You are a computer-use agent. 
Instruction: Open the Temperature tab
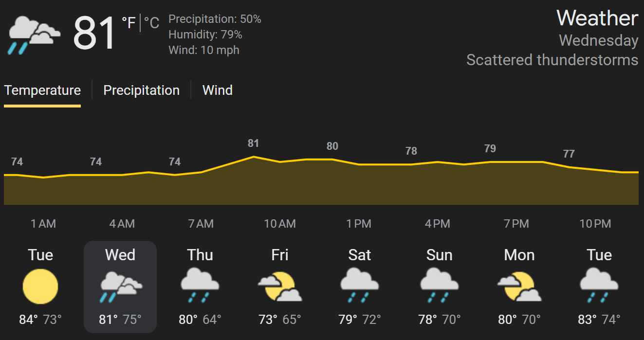(42, 90)
